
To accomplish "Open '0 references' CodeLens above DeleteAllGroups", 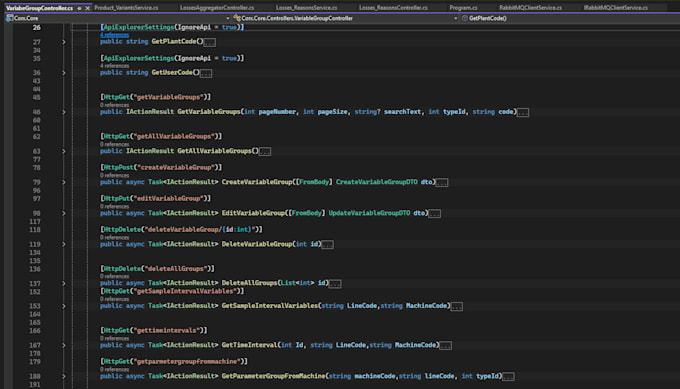I will (114, 276).
